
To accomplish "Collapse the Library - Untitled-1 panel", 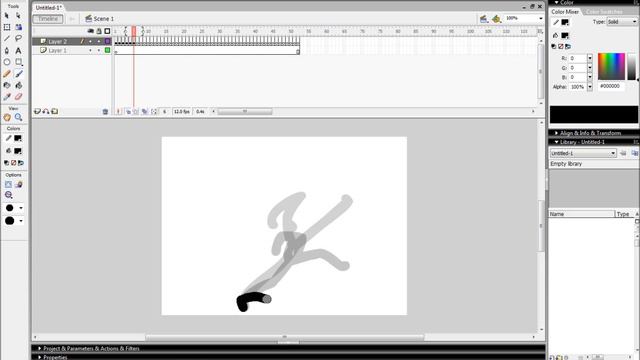I will [556, 142].
